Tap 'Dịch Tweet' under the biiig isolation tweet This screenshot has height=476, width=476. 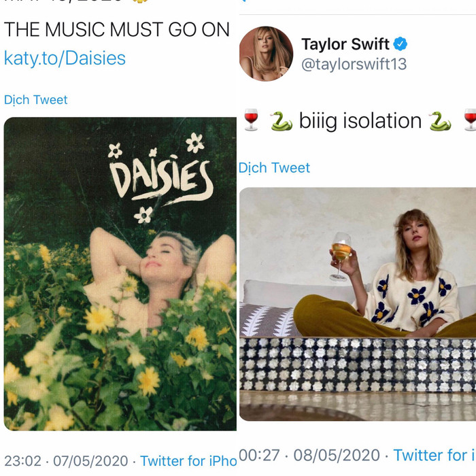point(275,167)
